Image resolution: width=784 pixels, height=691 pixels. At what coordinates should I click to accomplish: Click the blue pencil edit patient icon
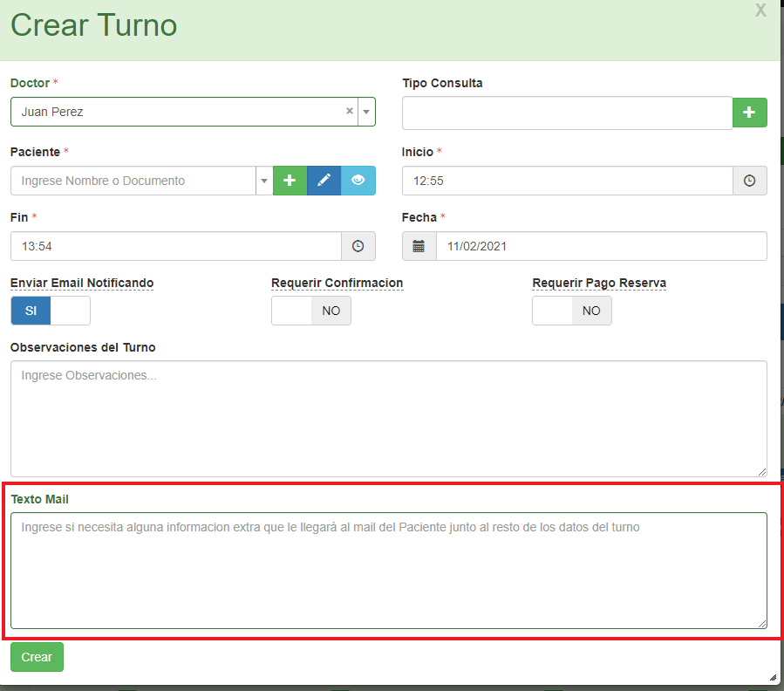click(324, 181)
